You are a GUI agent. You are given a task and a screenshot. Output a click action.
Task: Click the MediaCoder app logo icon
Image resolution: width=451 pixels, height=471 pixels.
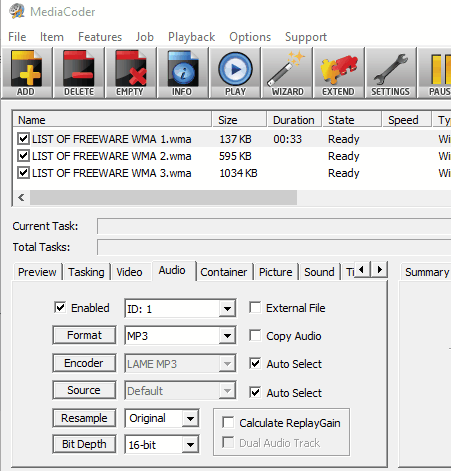click(17, 12)
